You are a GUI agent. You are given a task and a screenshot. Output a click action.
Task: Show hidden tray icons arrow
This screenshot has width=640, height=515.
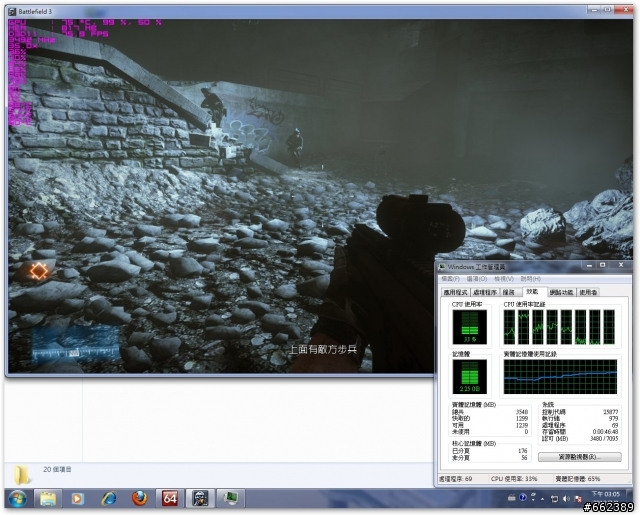tap(543, 499)
